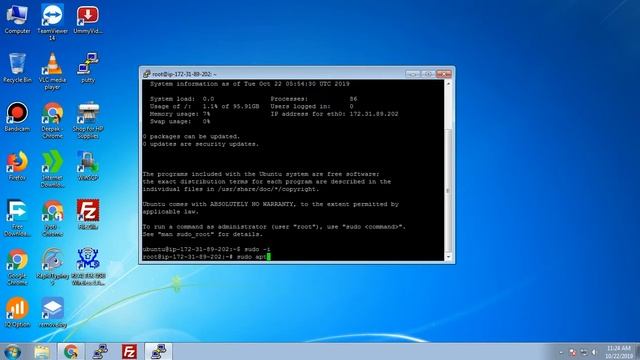Open the blue robot-faced desktop shortcut
Viewport: 640px width, 360px height.
87,267
